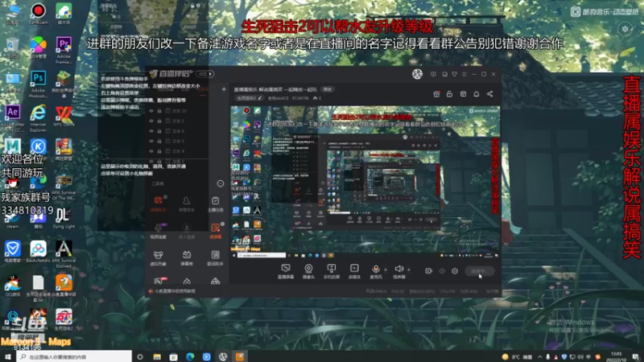Open the video connect tool
The image size is (644, 362).
(x=158, y=231)
